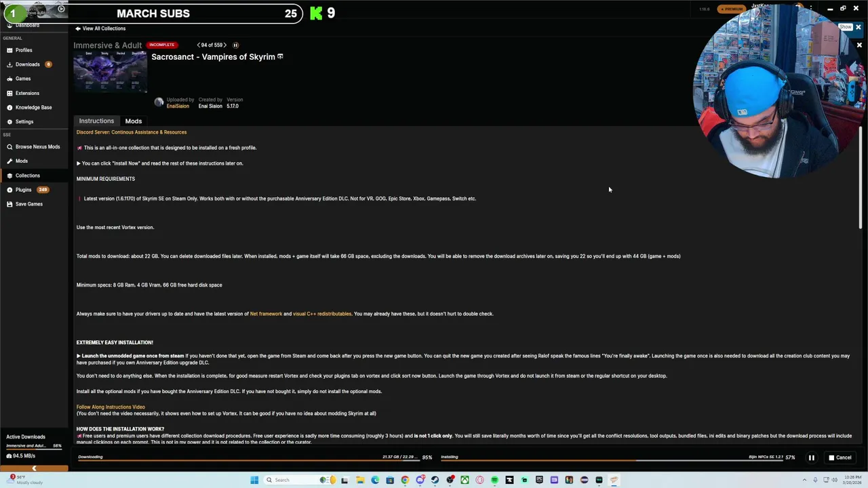The width and height of the screenshot is (868, 488).
Task: Go to previous mod with left chevron
Action: click(199, 45)
